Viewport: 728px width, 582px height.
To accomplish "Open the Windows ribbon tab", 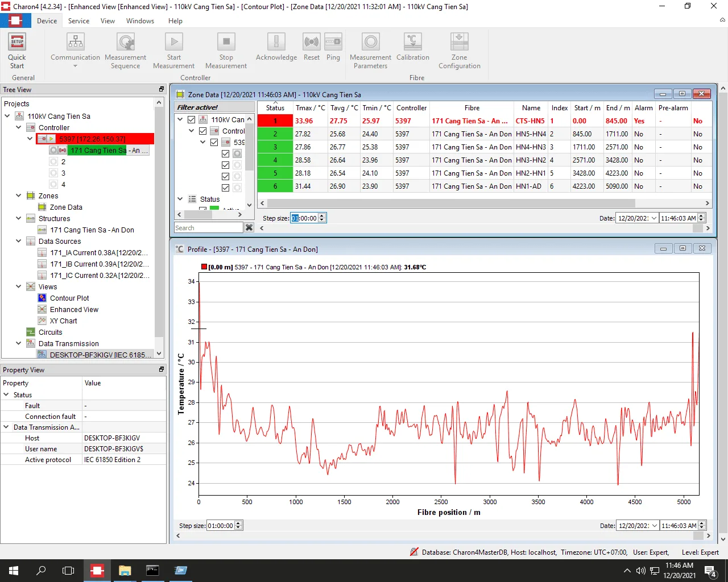I will pos(140,21).
